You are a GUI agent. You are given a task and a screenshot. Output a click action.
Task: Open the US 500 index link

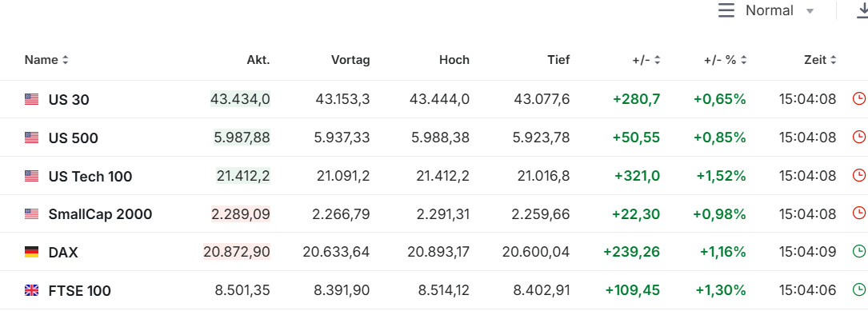tap(73, 138)
